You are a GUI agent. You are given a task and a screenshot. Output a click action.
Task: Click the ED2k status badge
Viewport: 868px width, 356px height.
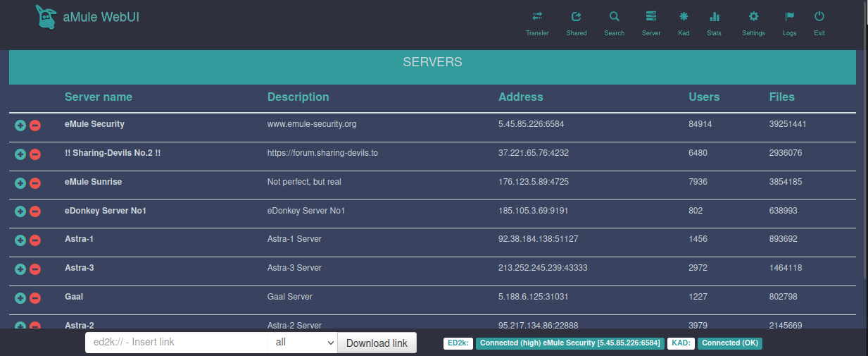458,343
